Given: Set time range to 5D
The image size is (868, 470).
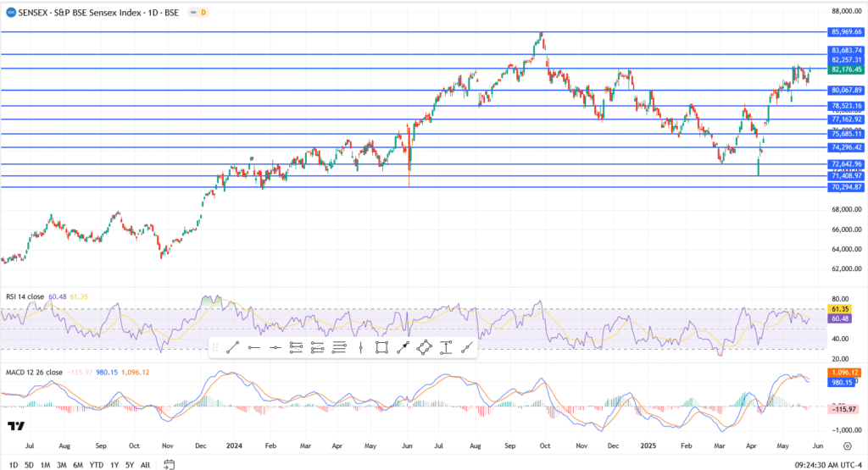Looking at the screenshot, I should point(29,465).
